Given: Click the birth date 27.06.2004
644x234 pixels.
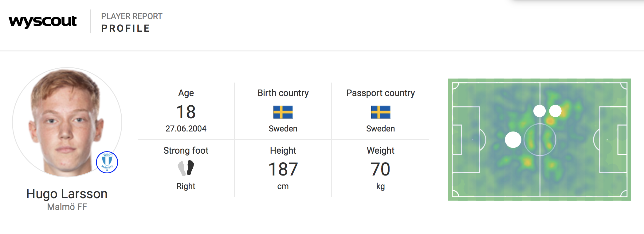Looking at the screenshot, I should coord(186,129).
